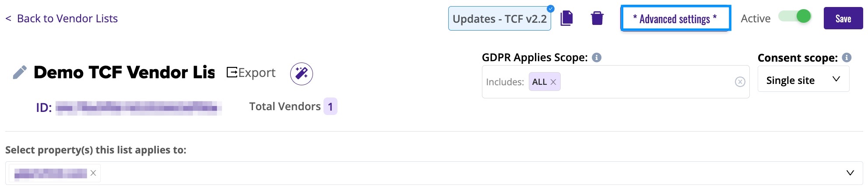Clear all GDPR scope selections
The image size is (868, 188).
(x=740, y=82)
